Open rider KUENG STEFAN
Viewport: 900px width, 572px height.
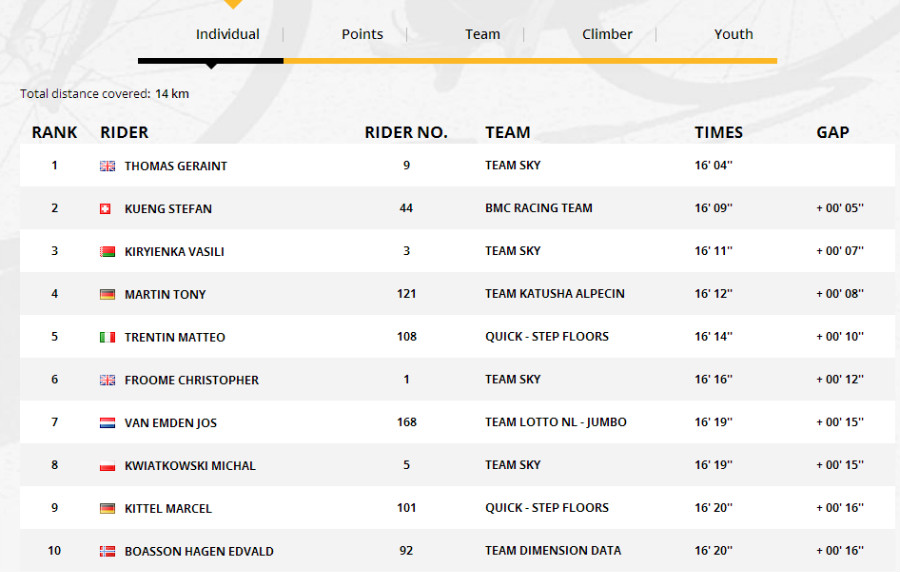click(168, 209)
